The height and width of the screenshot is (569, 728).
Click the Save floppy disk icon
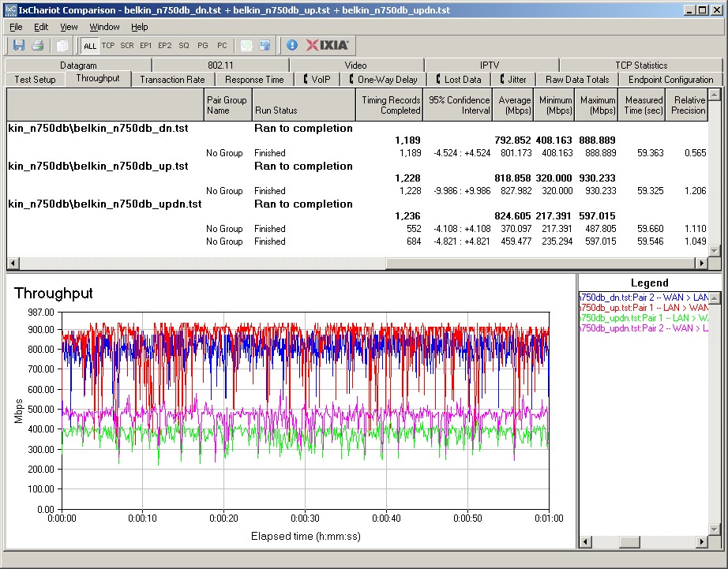point(19,45)
